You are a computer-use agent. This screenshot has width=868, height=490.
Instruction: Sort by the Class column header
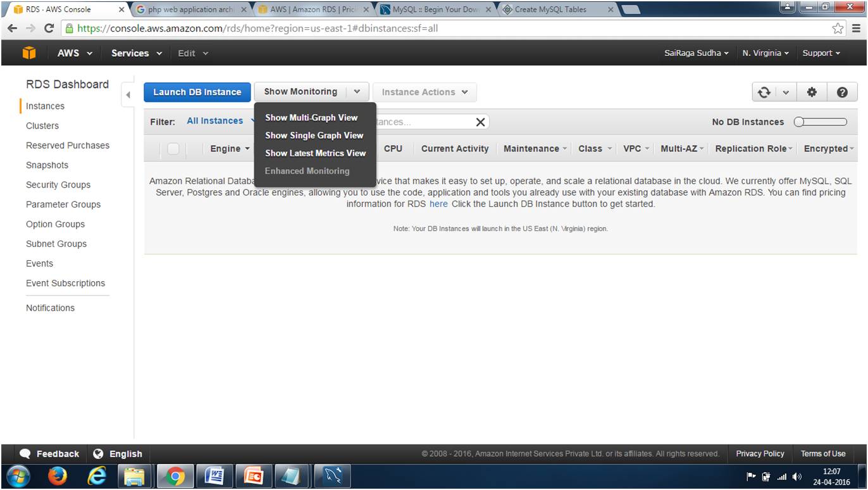595,149
